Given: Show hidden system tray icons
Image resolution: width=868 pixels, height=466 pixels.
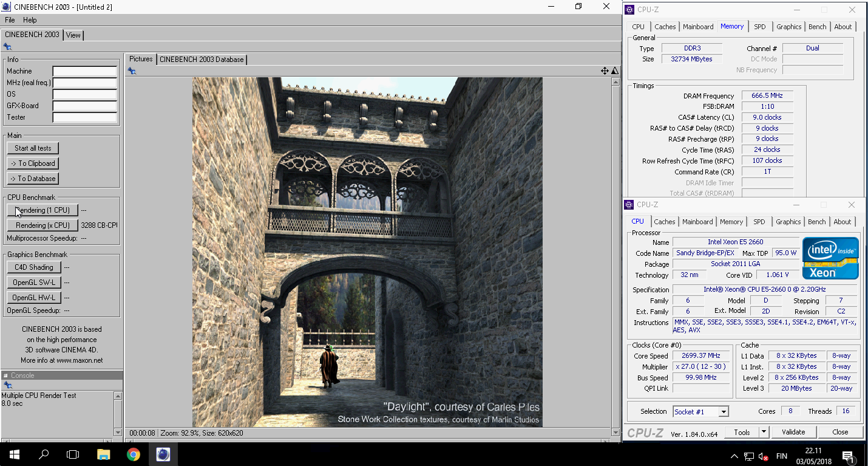Looking at the screenshot, I should [734, 456].
